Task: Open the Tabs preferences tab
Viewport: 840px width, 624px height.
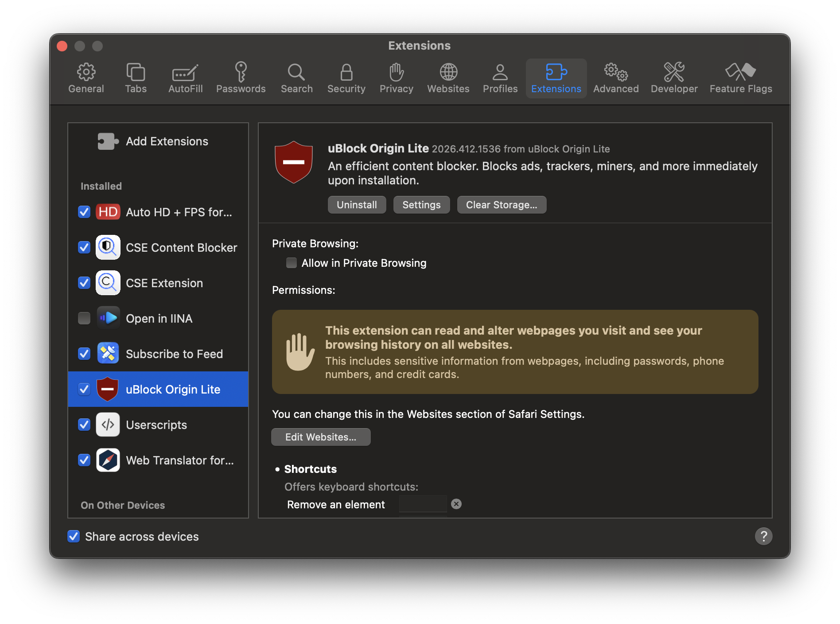Action: tap(136, 78)
